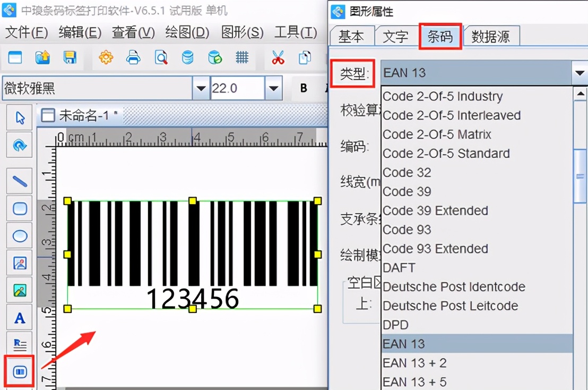Choose Code 39 Extended barcode type
Screen dimensions: 588x390
pyautogui.click(x=435, y=210)
